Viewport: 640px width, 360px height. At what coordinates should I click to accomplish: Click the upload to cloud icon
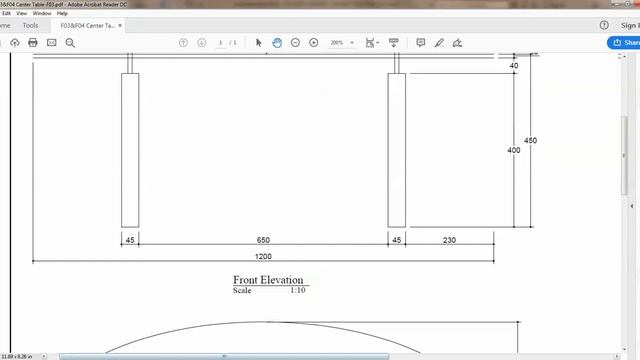point(15,42)
